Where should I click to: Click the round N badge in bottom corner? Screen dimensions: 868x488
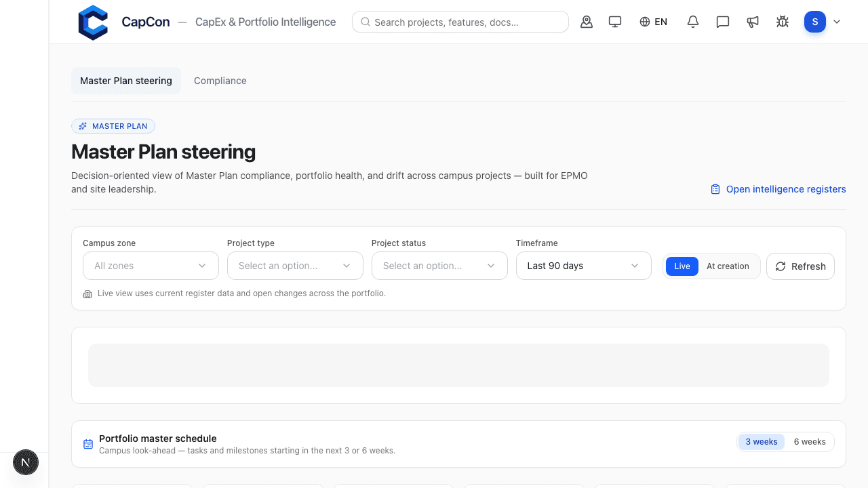pyautogui.click(x=26, y=463)
